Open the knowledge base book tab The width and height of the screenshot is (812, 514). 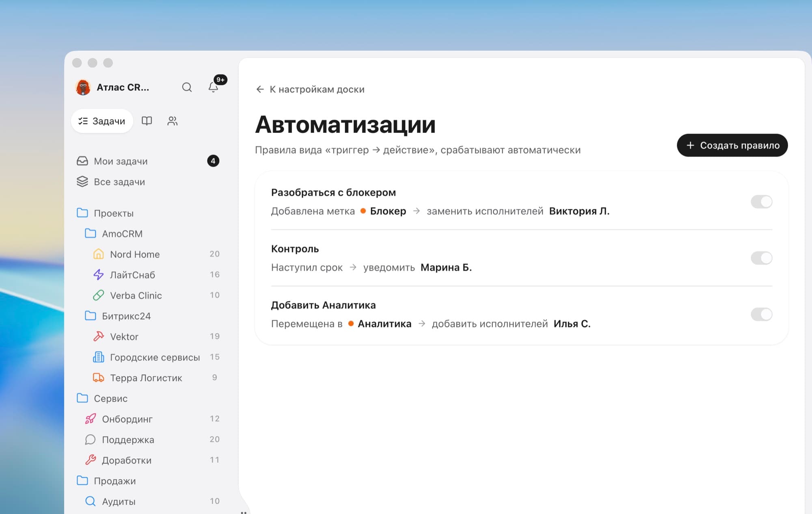tap(147, 121)
